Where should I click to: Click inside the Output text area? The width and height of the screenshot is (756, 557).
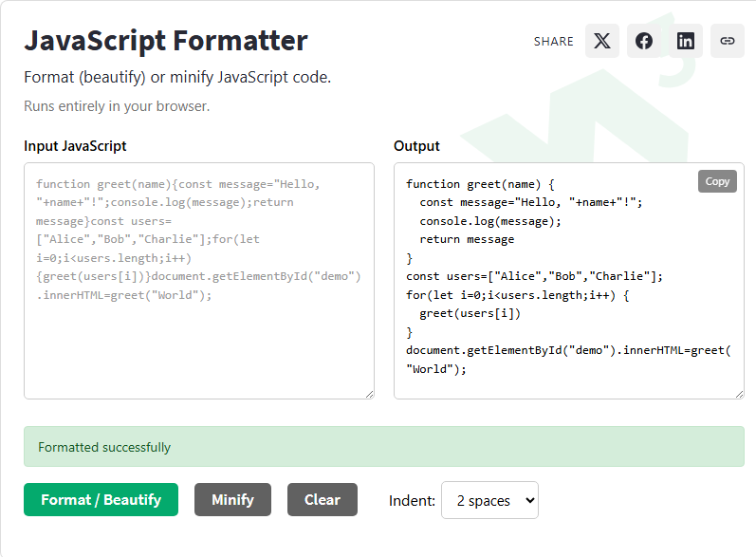point(569,281)
